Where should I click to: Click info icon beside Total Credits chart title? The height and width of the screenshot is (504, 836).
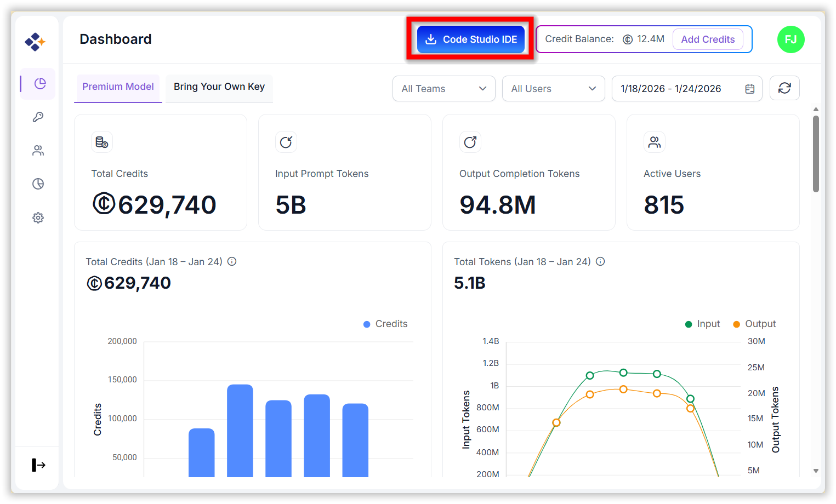(x=232, y=261)
